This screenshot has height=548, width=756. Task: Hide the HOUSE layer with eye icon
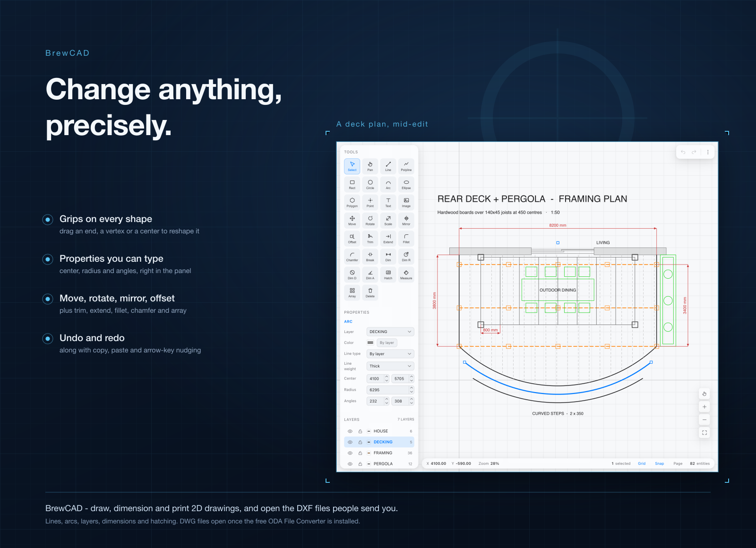pos(350,431)
